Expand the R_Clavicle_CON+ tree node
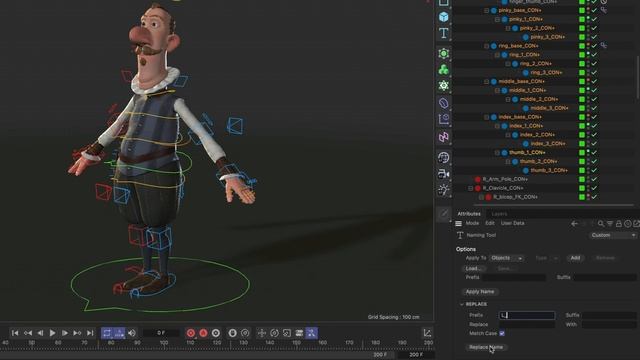This screenshot has width=640, height=360. (471, 188)
